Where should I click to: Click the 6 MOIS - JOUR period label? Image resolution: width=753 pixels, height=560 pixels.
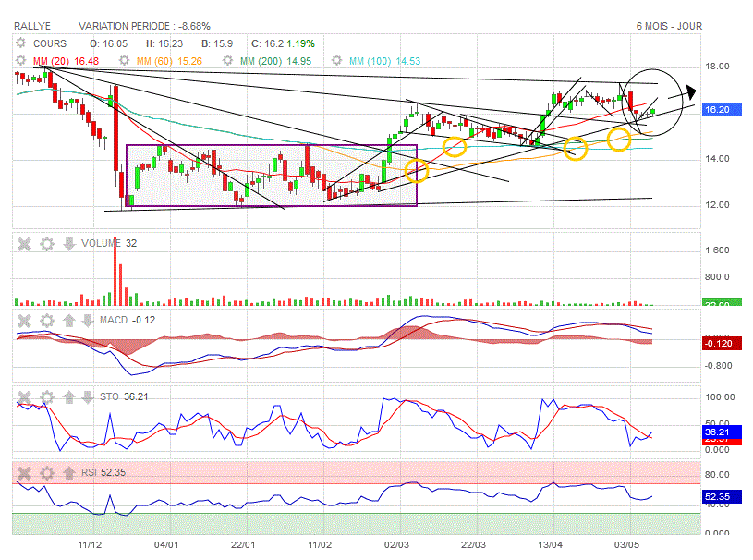click(x=669, y=26)
